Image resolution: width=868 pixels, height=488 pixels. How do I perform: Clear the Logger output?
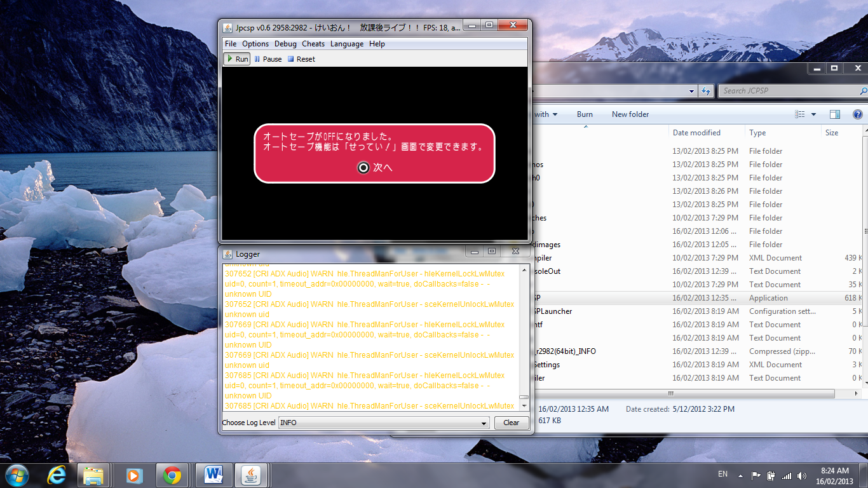[x=512, y=423]
